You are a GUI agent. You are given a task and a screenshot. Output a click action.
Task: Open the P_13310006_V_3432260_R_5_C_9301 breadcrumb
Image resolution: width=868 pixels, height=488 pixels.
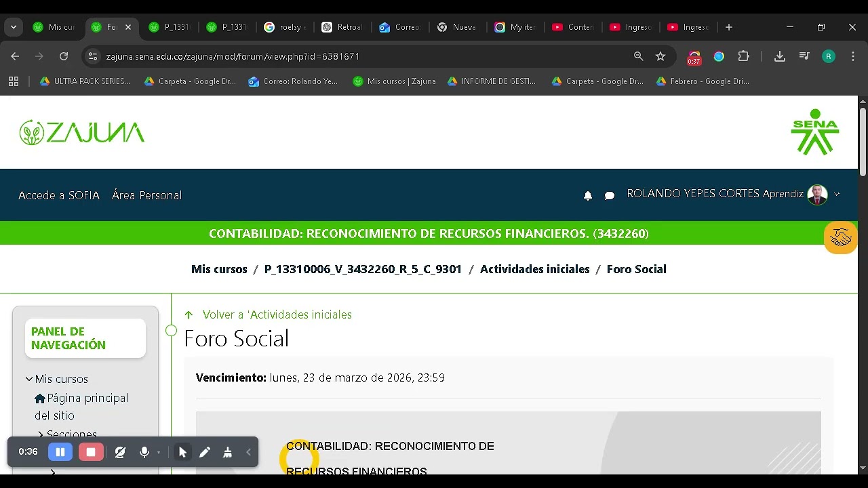(363, 269)
